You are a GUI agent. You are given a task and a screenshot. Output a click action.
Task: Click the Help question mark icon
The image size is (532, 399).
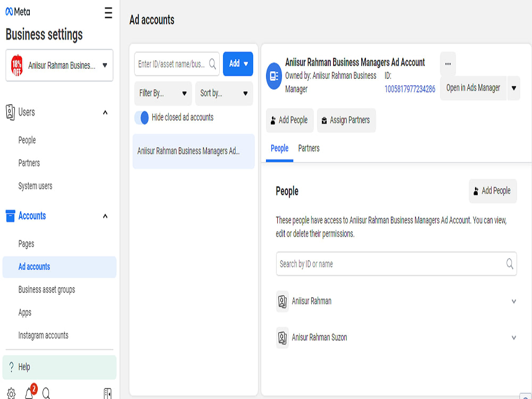(x=11, y=367)
